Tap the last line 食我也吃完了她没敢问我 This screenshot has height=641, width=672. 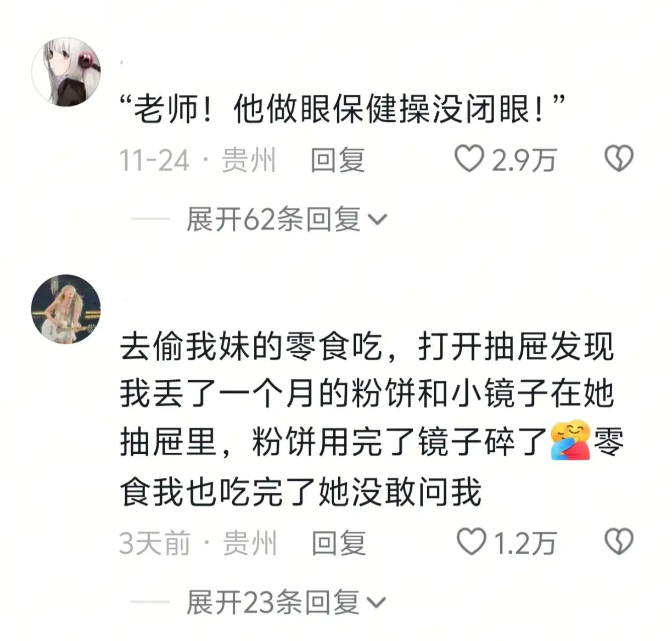(301, 491)
